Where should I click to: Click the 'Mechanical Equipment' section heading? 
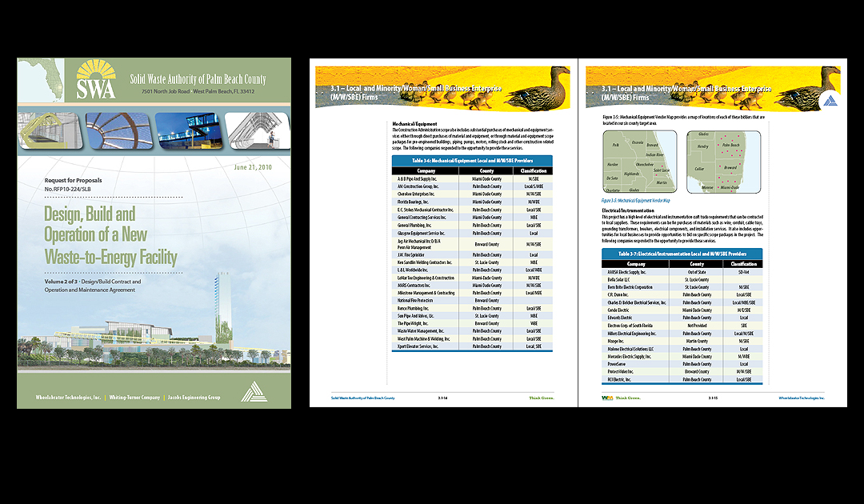point(414,124)
